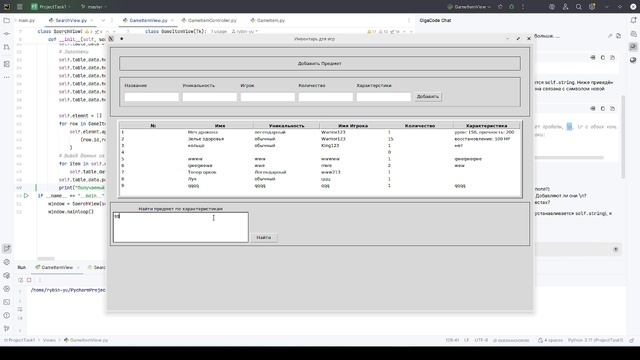The image size is (640, 360).
Task: Click the GigaCode Chat panel title
Action: click(435, 20)
